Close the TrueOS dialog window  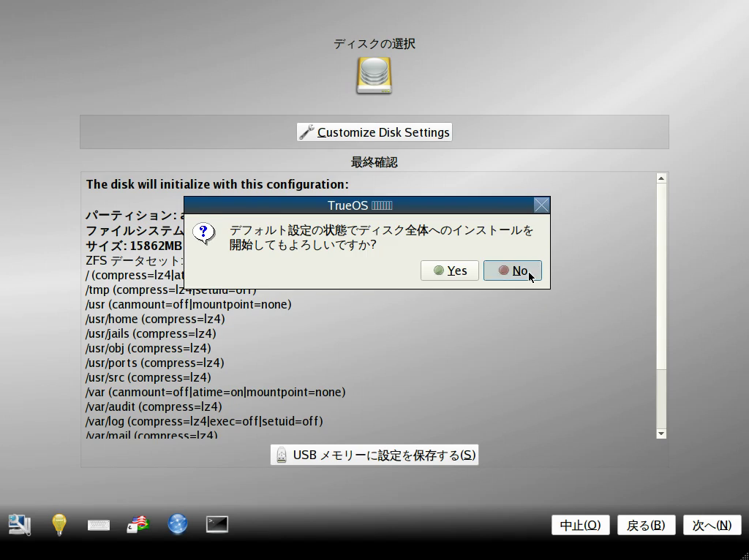541,205
